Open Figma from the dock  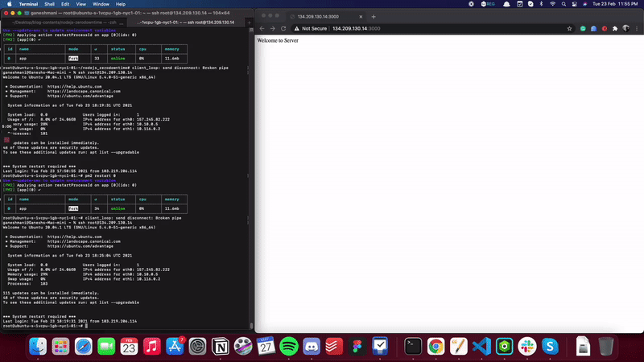(357, 346)
